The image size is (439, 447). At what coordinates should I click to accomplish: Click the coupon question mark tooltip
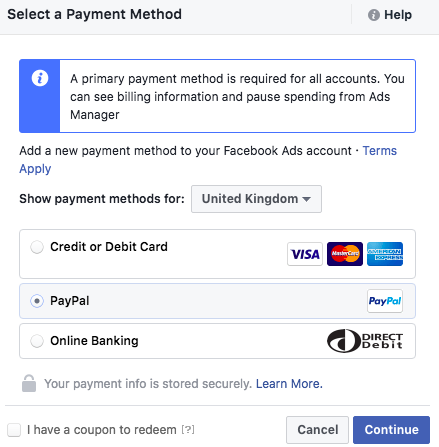(x=188, y=430)
